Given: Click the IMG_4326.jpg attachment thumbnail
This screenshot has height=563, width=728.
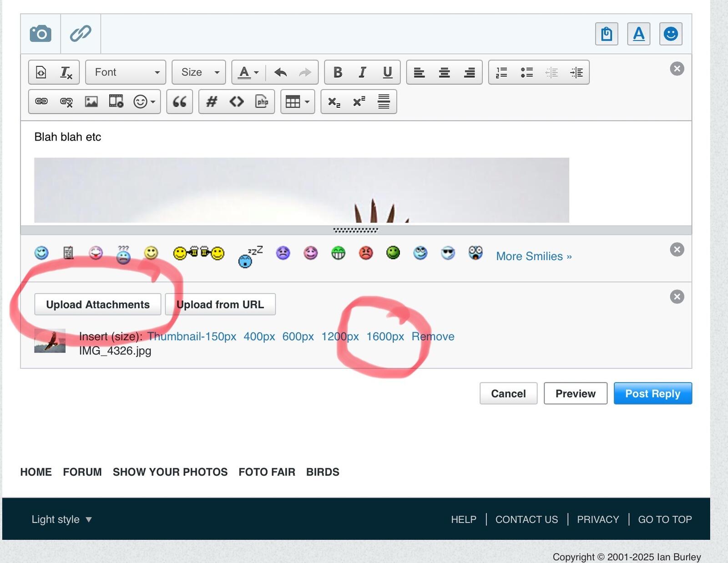Looking at the screenshot, I should 50,341.
